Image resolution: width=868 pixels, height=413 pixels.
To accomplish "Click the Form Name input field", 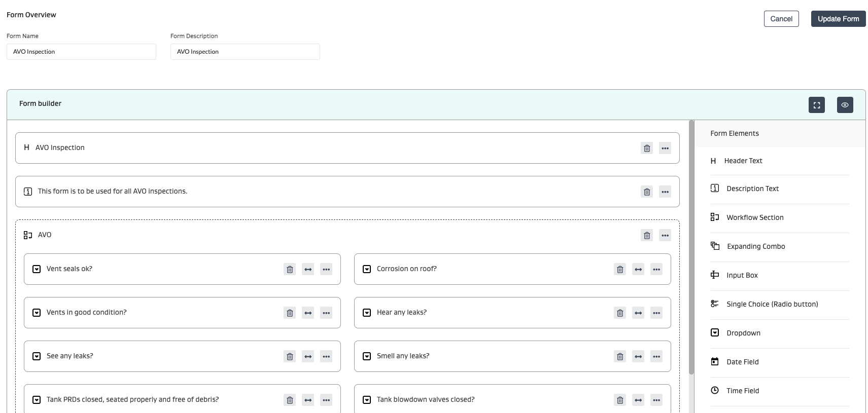I will [x=81, y=52].
